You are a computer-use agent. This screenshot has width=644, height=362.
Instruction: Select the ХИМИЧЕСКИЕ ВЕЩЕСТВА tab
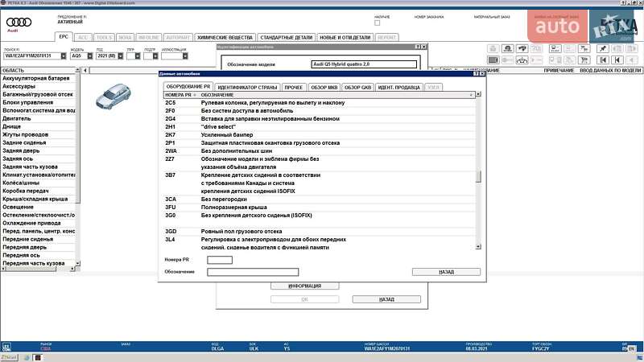[225, 37]
